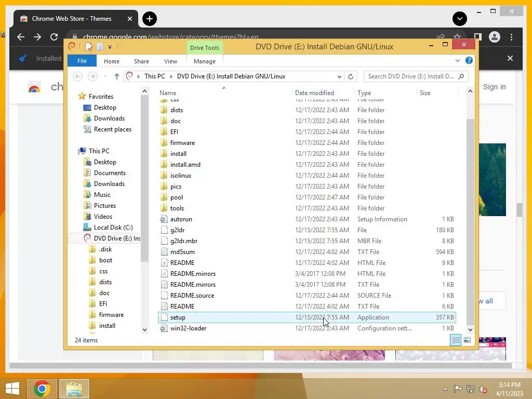Screen dimensions: 532x399
Task: Open Music folder in the navigation pane
Action: click(102, 195)
